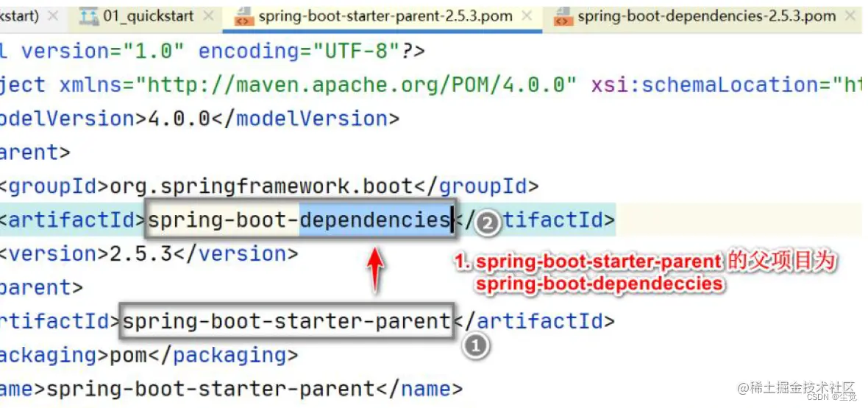The height and width of the screenshot is (408, 868).
Task: Click the maven.apache.org/POM/4.0.0 xmlns URL
Action: (357, 85)
